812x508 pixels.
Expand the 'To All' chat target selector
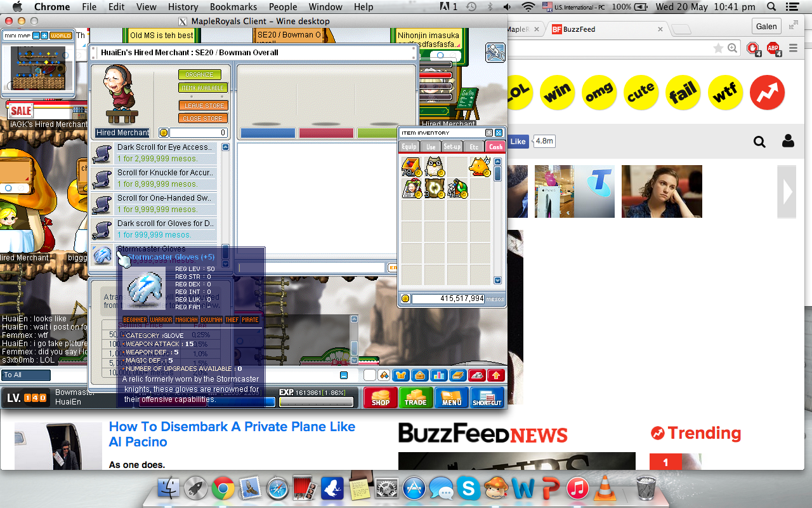(26, 375)
